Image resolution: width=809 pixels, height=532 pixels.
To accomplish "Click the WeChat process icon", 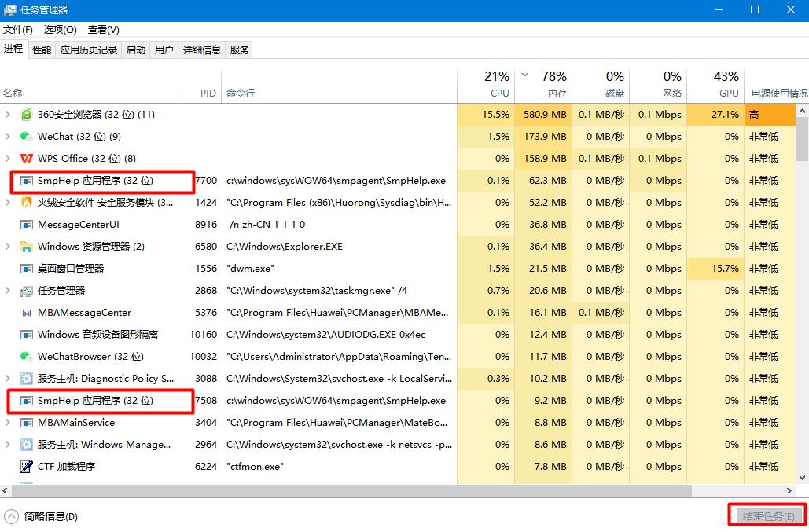I will [26, 137].
